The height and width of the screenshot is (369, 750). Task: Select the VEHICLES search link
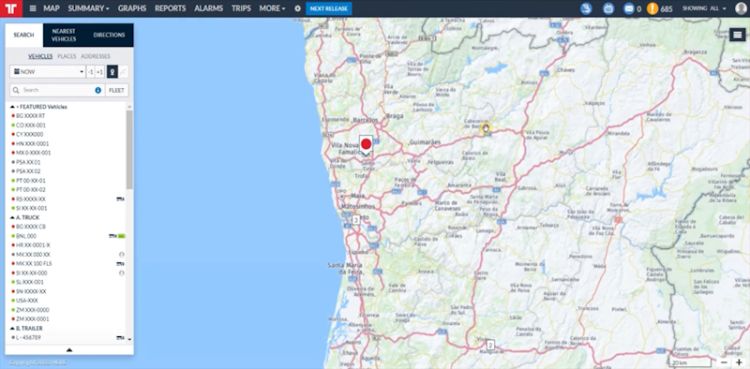pyautogui.click(x=41, y=56)
